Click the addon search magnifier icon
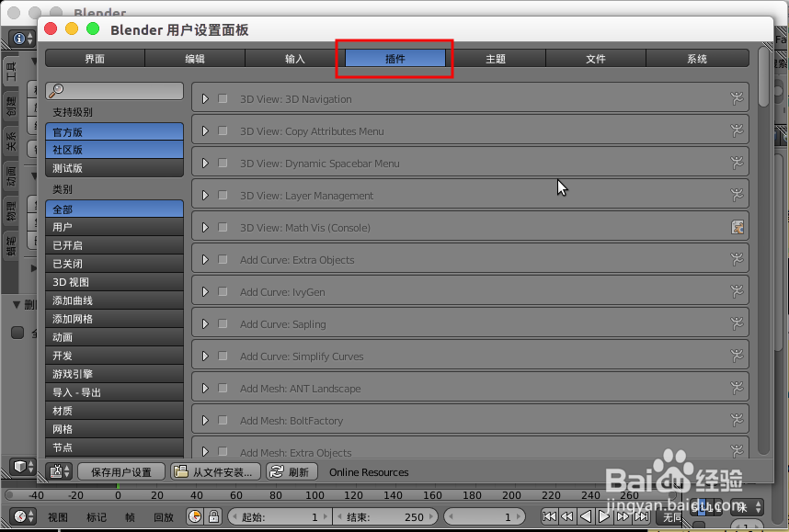The width and height of the screenshot is (789, 532). pos(56,91)
